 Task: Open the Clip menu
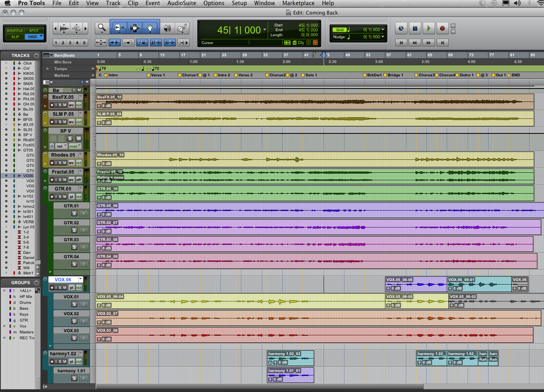133,3
